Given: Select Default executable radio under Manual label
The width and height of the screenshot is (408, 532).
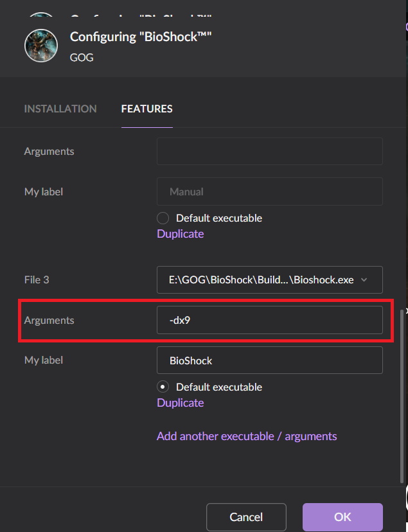Looking at the screenshot, I should [x=163, y=218].
